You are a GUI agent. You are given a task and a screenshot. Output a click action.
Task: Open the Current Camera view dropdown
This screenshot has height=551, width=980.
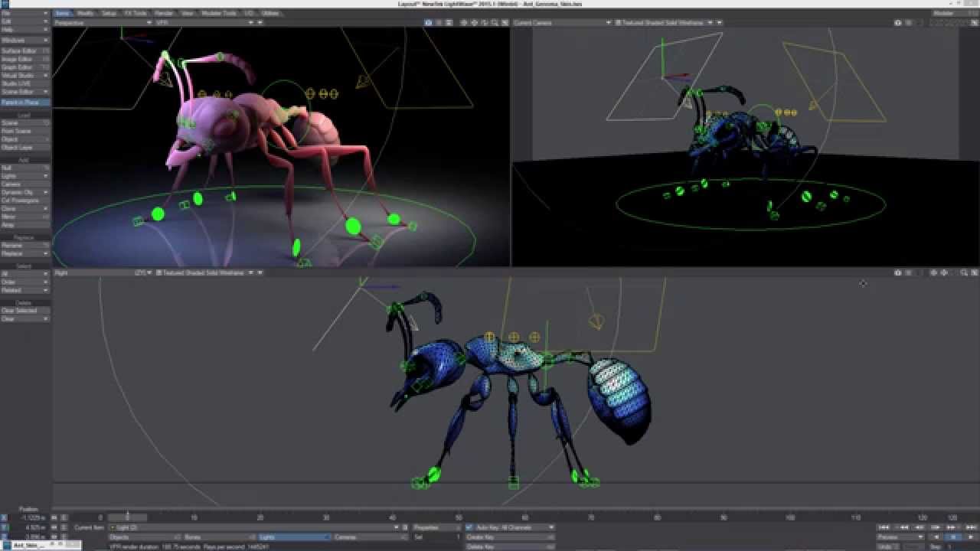pyautogui.click(x=559, y=22)
